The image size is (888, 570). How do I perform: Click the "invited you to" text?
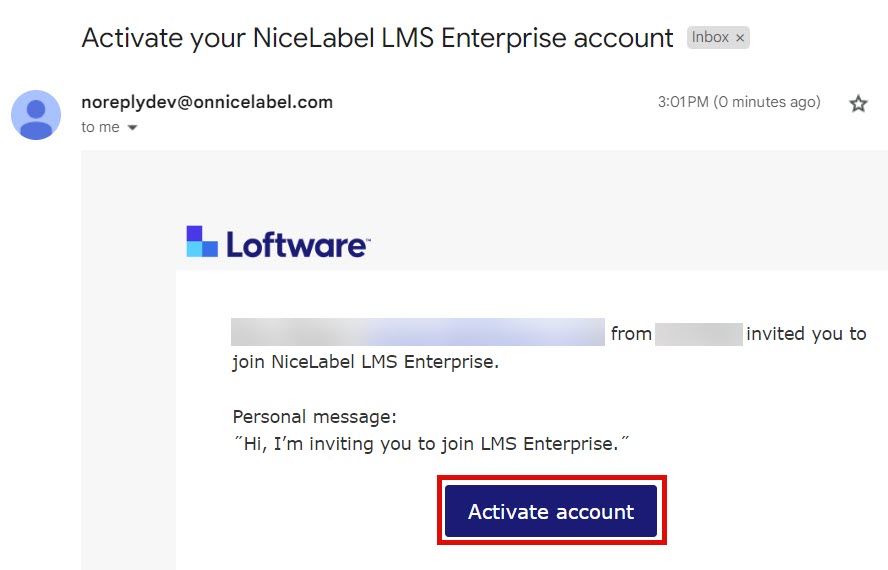pos(806,334)
